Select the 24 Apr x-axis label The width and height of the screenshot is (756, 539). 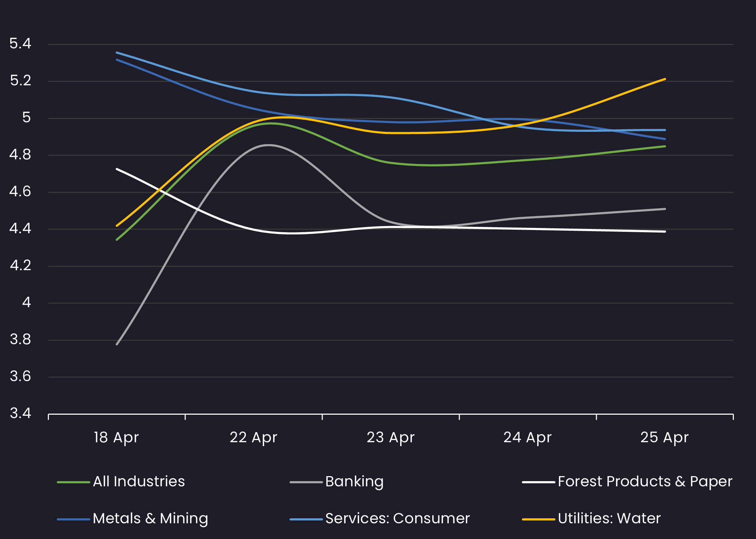tap(528, 438)
